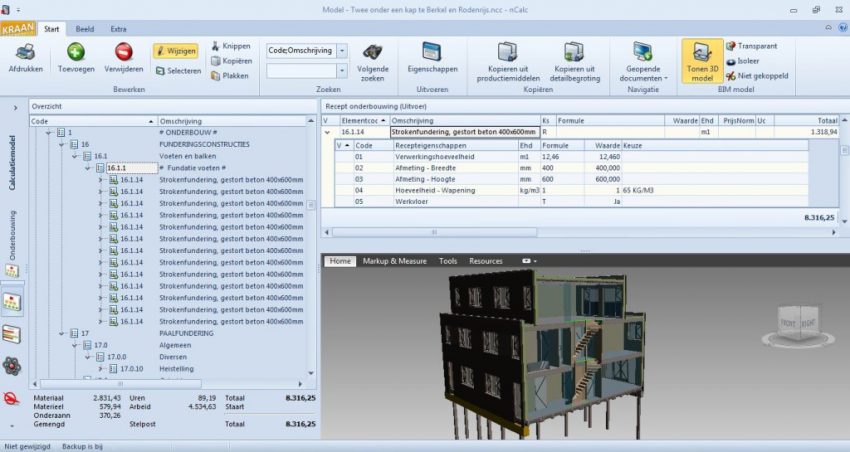Switch to the Extra ribbon tab
The width and height of the screenshot is (850, 452).
point(118,29)
